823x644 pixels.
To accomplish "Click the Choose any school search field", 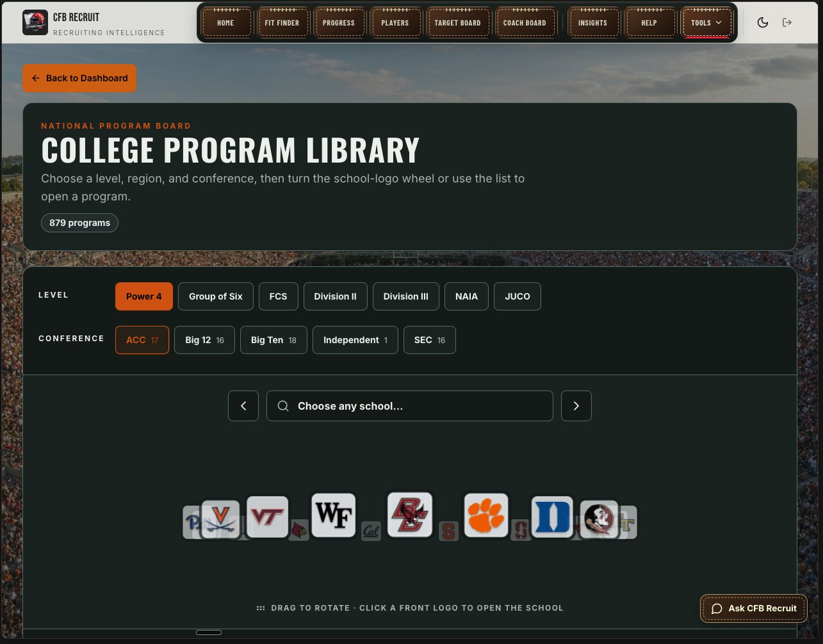I will (x=410, y=406).
